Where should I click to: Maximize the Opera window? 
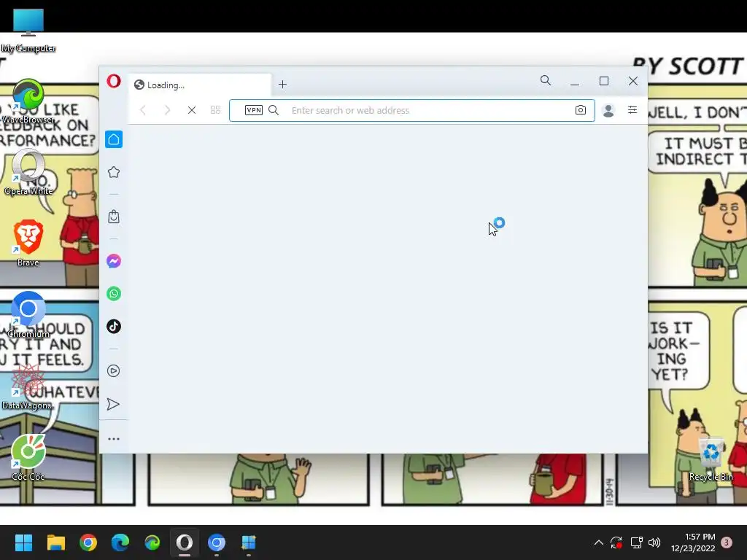[604, 82]
